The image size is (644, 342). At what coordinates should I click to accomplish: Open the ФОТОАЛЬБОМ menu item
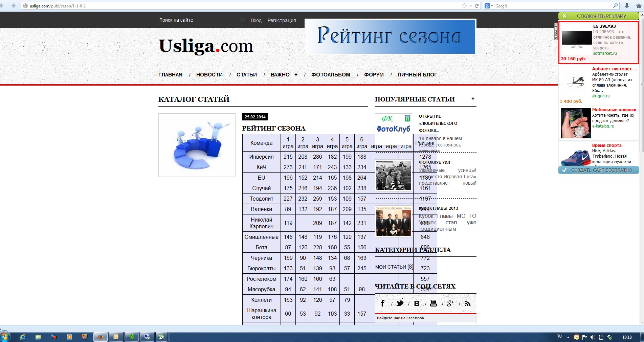pyautogui.click(x=331, y=75)
